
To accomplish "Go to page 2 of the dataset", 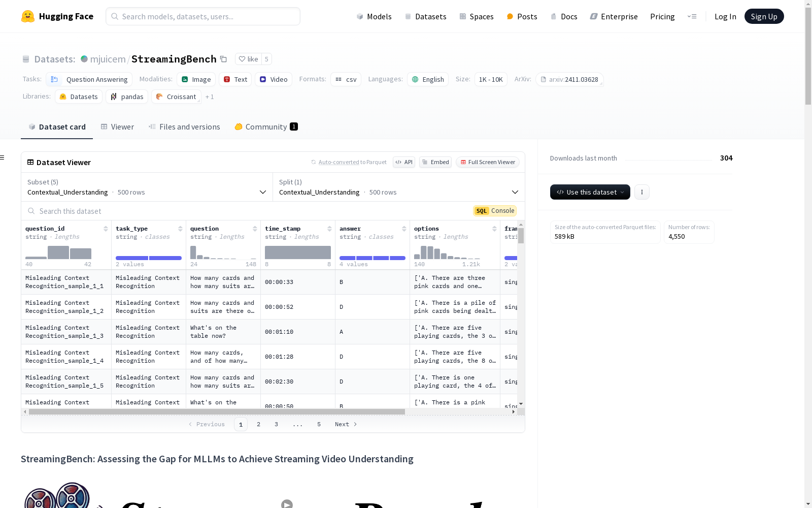I will tap(258, 424).
